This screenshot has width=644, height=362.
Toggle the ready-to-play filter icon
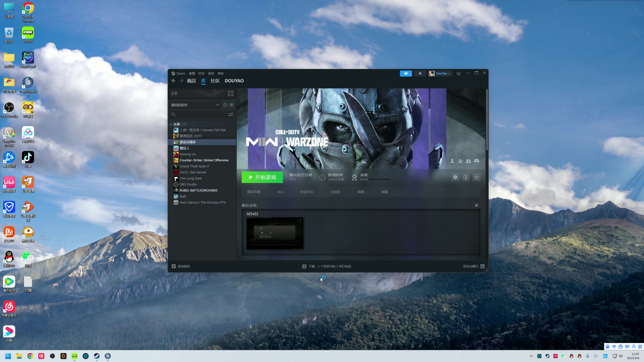tap(232, 105)
